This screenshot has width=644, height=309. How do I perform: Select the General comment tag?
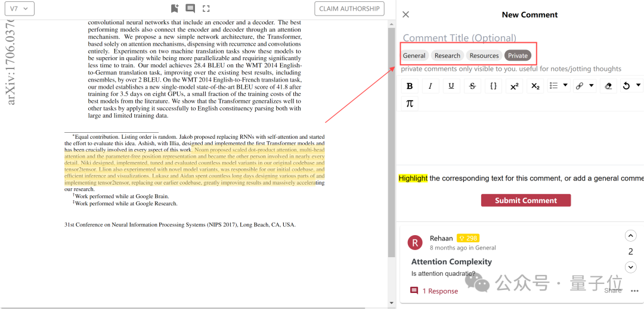point(414,55)
